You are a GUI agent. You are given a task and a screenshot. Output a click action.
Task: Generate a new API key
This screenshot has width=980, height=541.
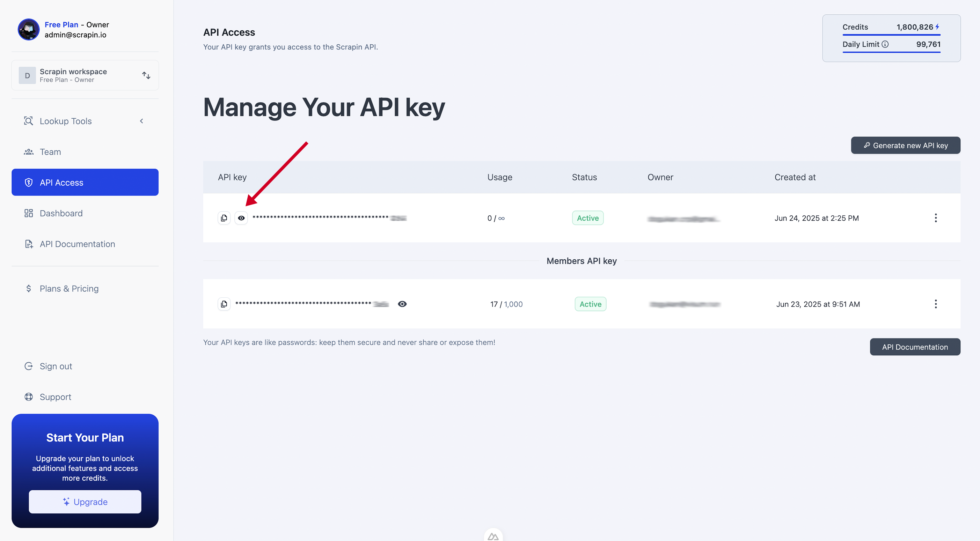pos(905,145)
